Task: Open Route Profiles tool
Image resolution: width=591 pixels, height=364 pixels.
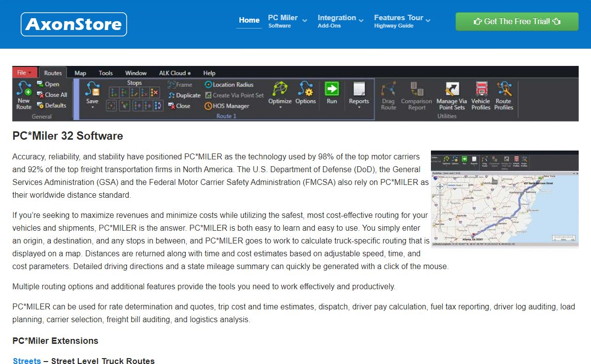Action: (504, 96)
